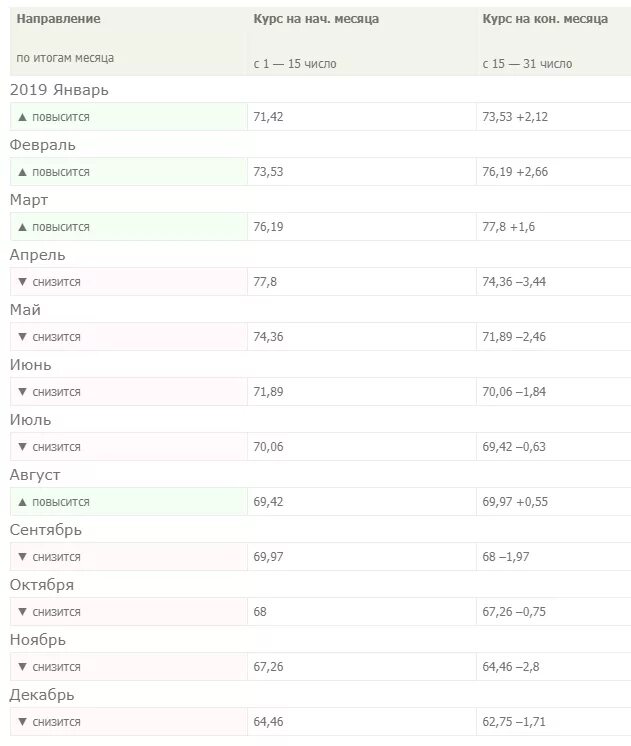Click the down arrow icon in Ноябрь row
The image size is (631, 746).
click(x=22, y=667)
